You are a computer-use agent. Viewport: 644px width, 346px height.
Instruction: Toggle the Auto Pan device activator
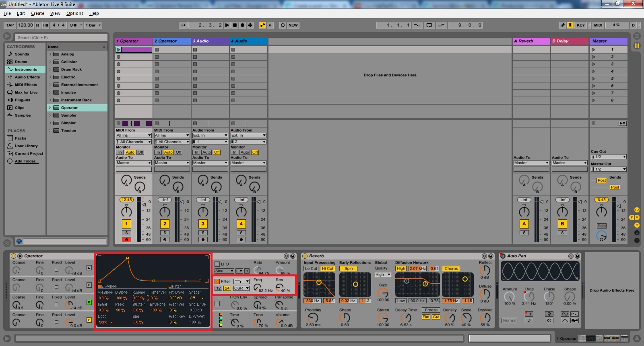point(502,256)
